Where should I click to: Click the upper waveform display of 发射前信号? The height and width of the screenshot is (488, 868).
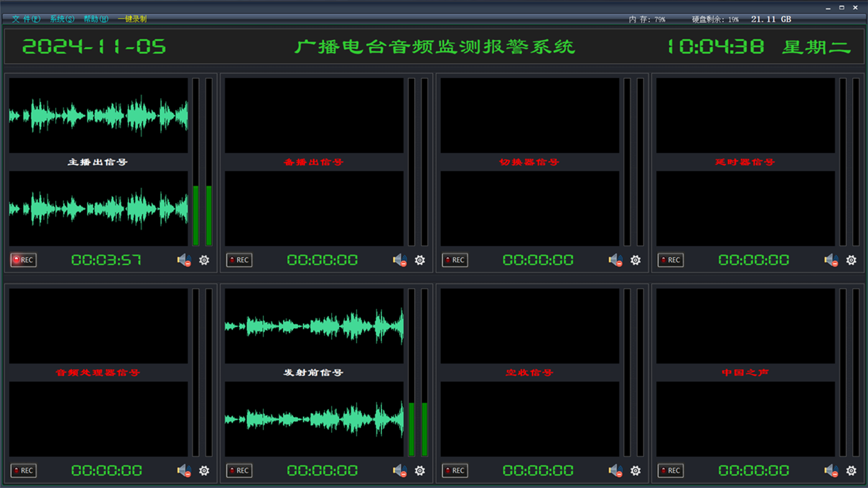(314, 326)
